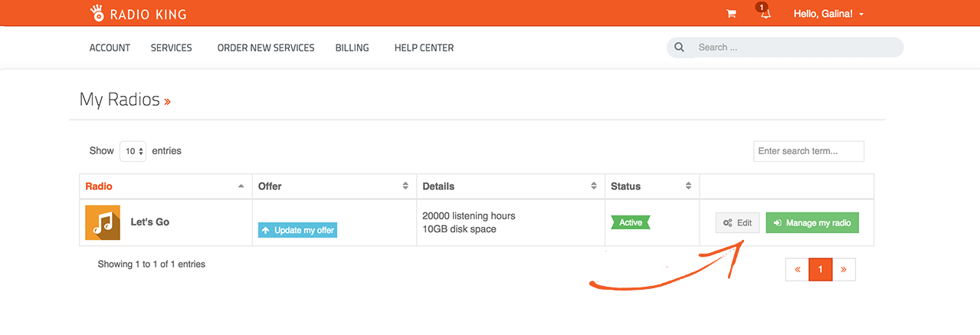The height and width of the screenshot is (335, 980).
Task: Open the SERVICES menu
Action: [x=171, y=48]
